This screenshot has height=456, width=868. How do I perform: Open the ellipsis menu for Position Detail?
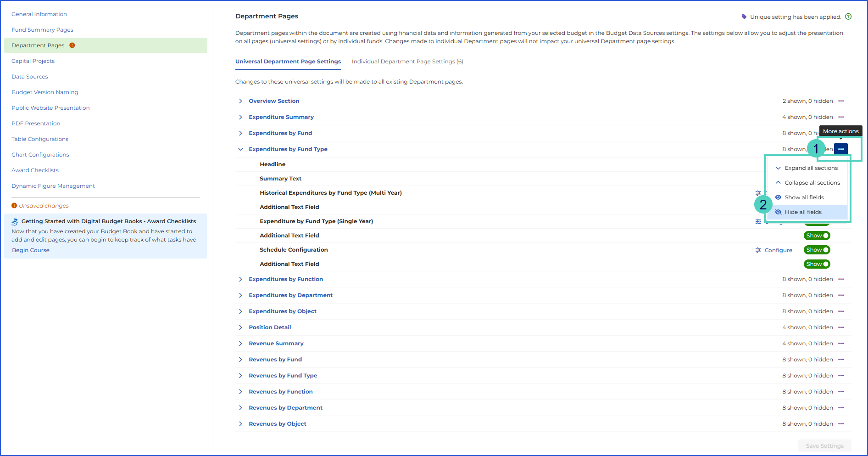point(840,327)
